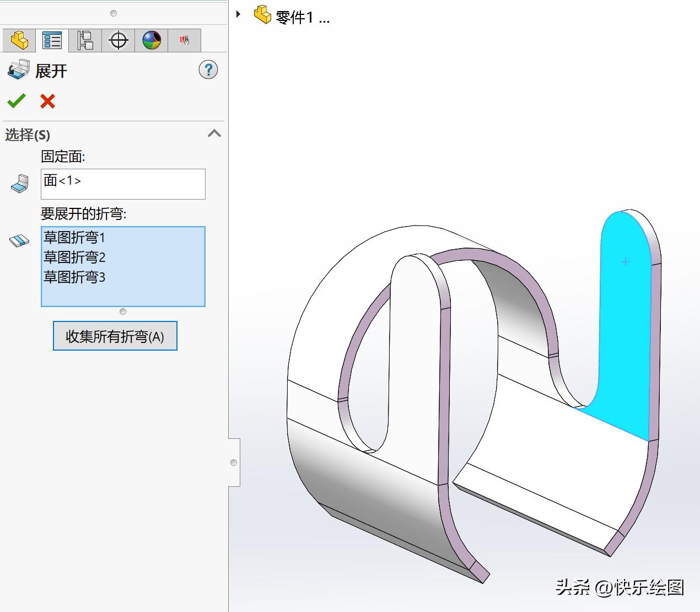
Task: Select 面<1> in fixed face box
Action: (x=62, y=180)
